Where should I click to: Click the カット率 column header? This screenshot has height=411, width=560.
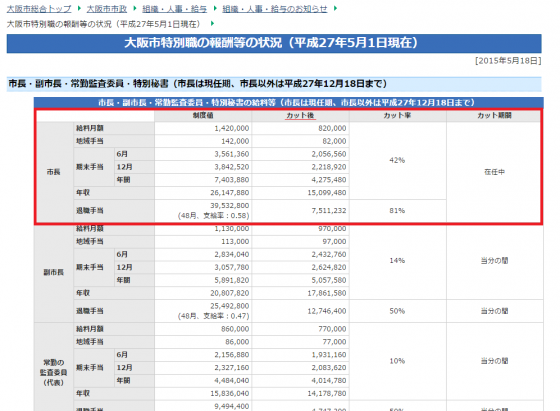pos(398,116)
